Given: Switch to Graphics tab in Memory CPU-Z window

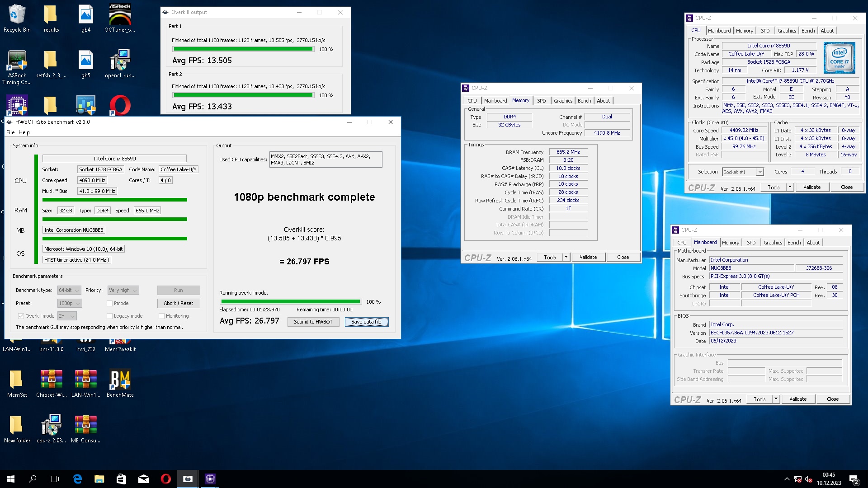Looking at the screenshot, I should pyautogui.click(x=563, y=101).
